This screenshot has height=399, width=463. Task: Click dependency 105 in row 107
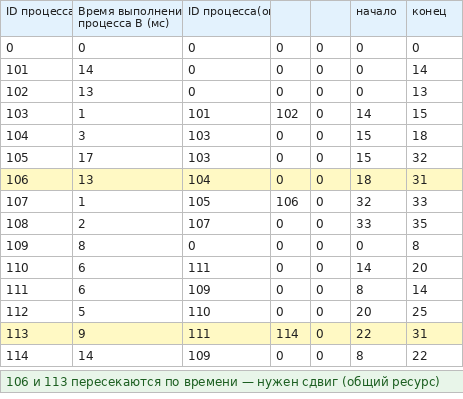click(x=226, y=202)
